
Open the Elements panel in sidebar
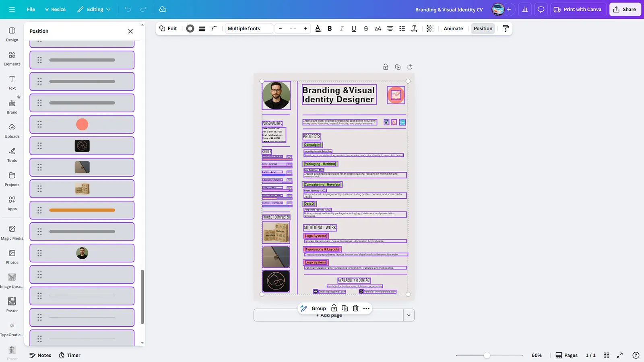tap(12, 58)
